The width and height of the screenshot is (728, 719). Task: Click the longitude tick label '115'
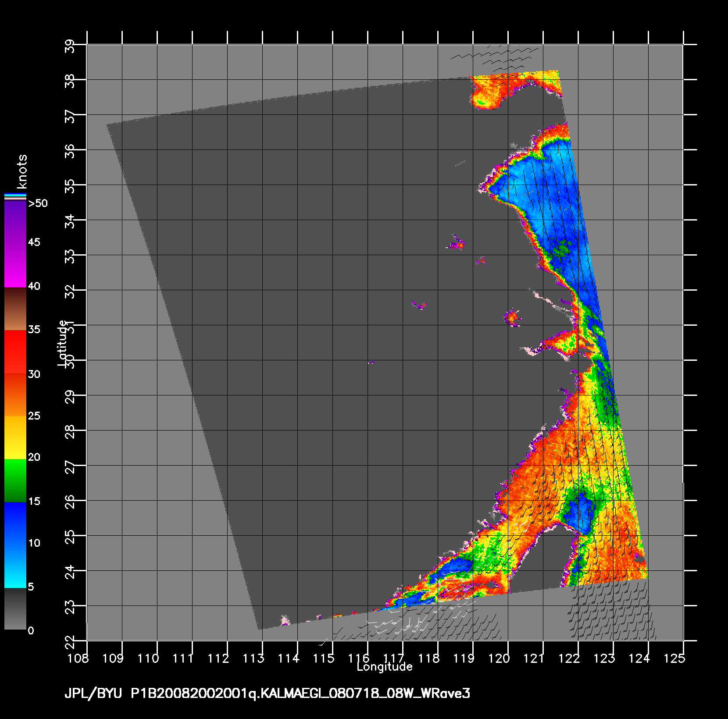coord(323,658)
